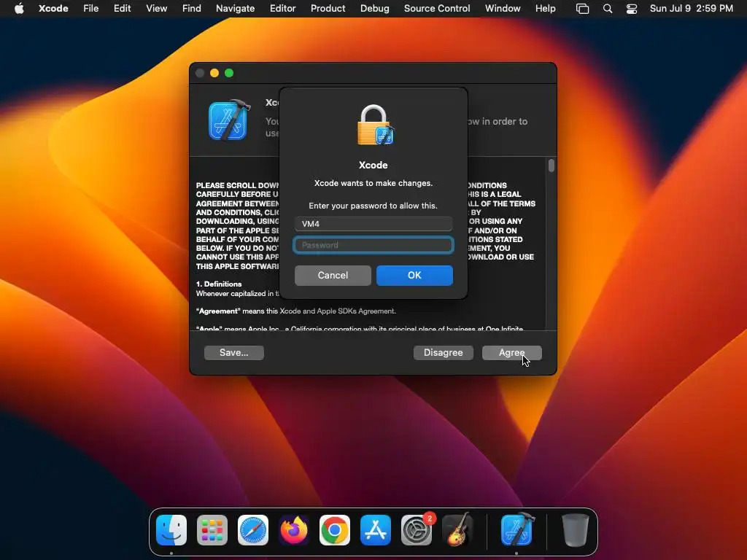Image resolution: width=747 pixels, height=560 pixels.
Task: Click "Xcode wants to make changes." text
Action: (373, 183)
